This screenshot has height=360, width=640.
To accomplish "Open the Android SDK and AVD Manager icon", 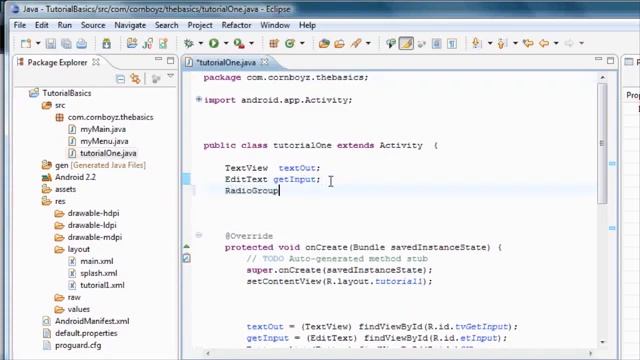I will click(x=107, y=43).
